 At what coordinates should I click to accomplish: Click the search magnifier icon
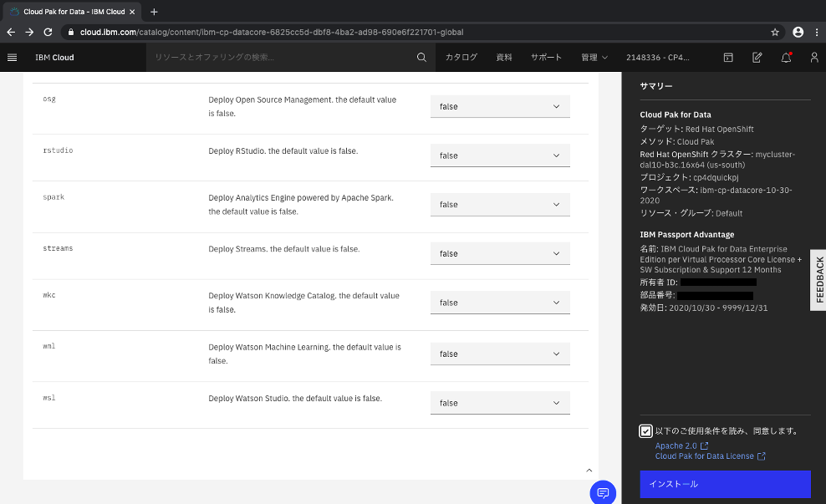(x=421, y=58)
